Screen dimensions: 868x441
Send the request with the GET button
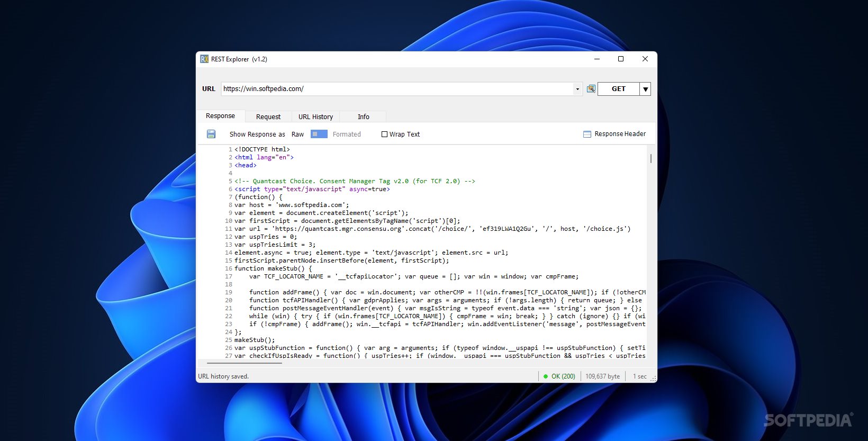(619, 89)
